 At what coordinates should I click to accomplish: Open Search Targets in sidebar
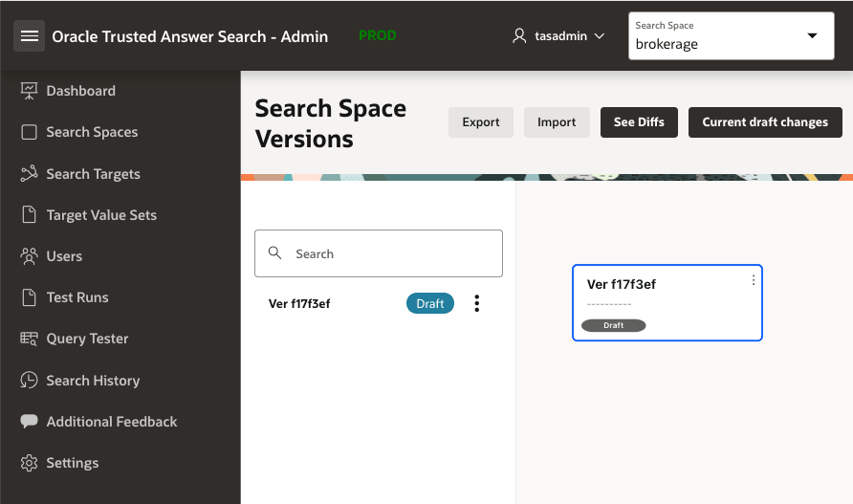[93, 174]
